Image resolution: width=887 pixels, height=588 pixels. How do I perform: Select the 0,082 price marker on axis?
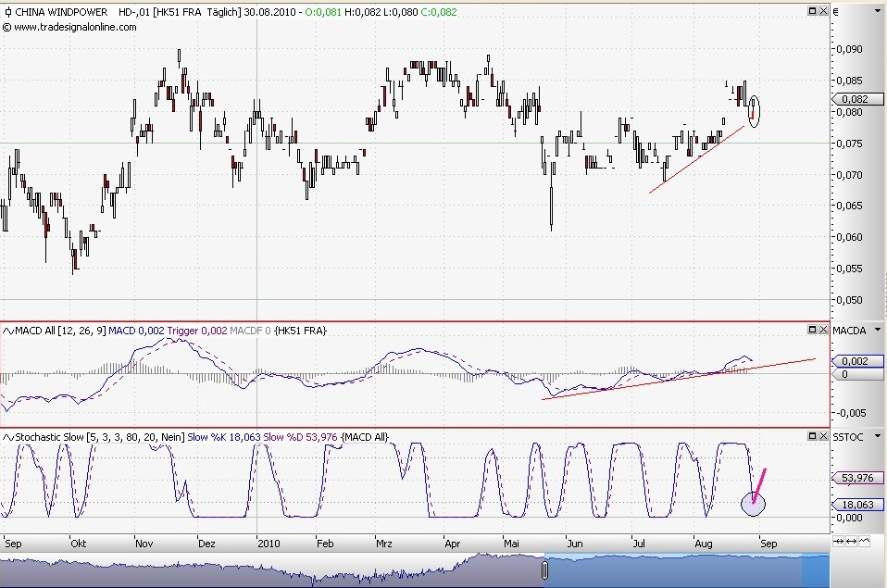click(x=857, y=99)
